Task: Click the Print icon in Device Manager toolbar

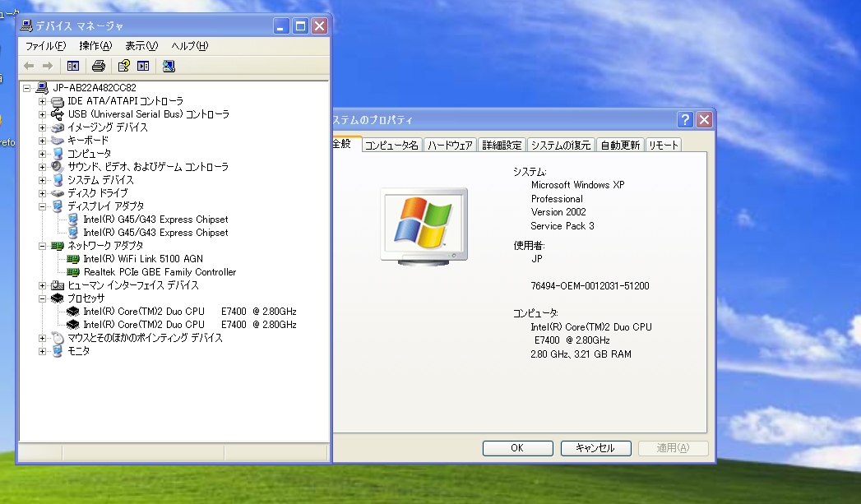Action: (x=98, y=65)
